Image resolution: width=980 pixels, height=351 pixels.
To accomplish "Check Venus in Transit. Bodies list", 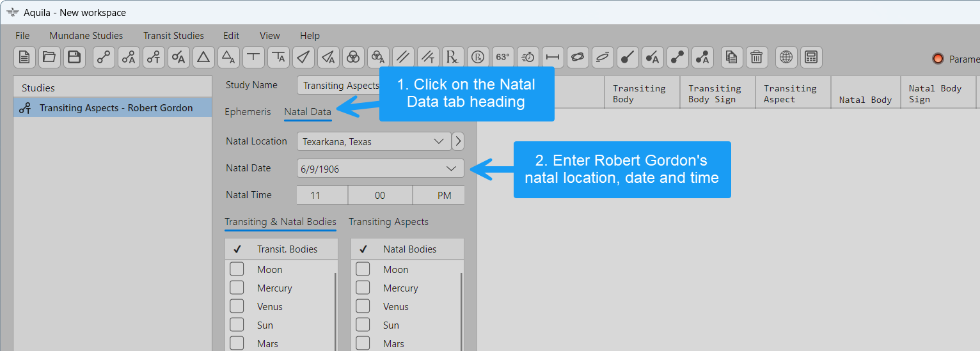I will (237, 306).
